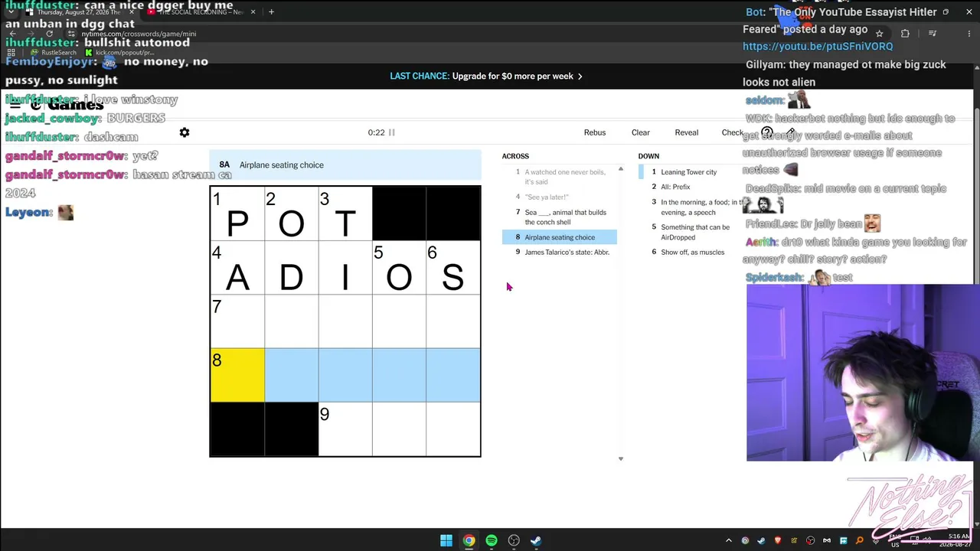
Task: Click the empty square numbered 7
Action: [237, 321]
